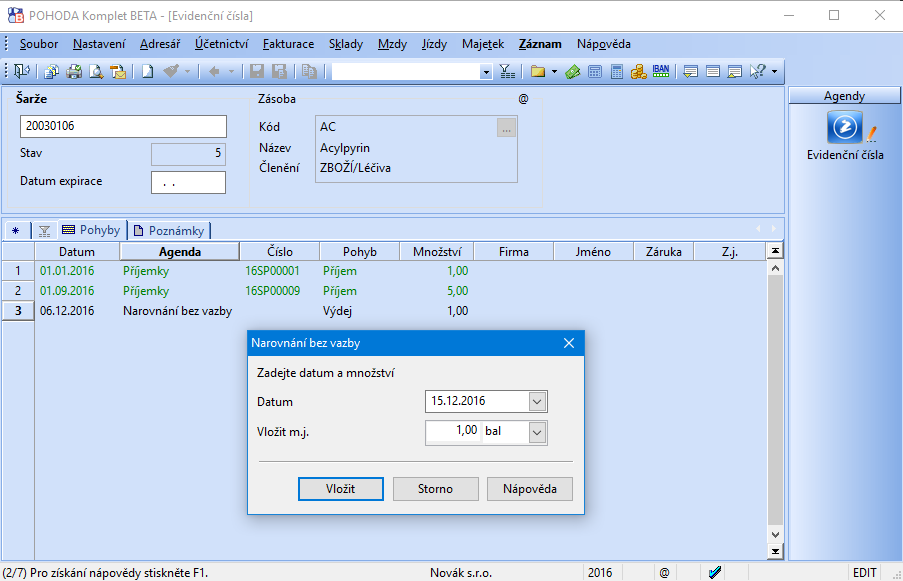
Task: Close the Narovnání bez vazby dialog
Action: [569, 343]
